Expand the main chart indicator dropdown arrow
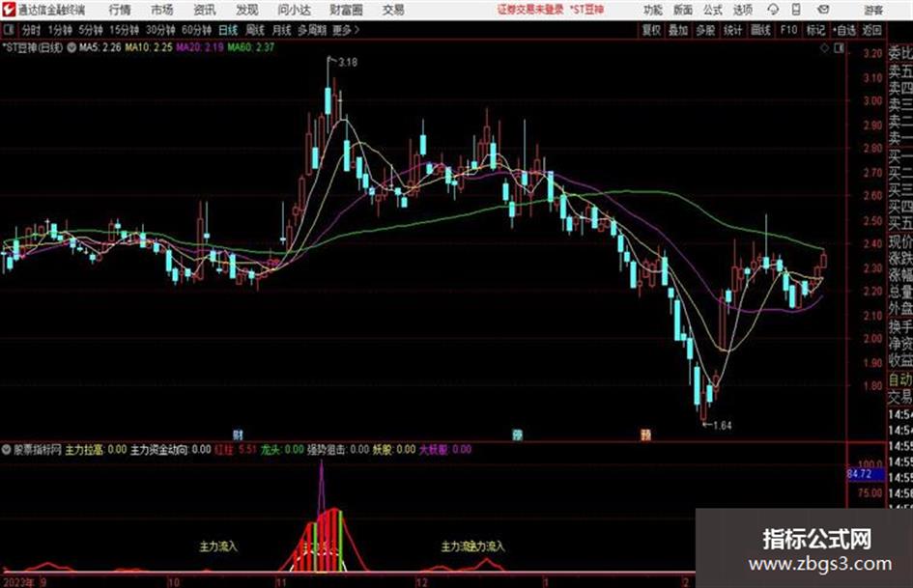This screenshot has width=913, height=588. (x=71, y=47)
